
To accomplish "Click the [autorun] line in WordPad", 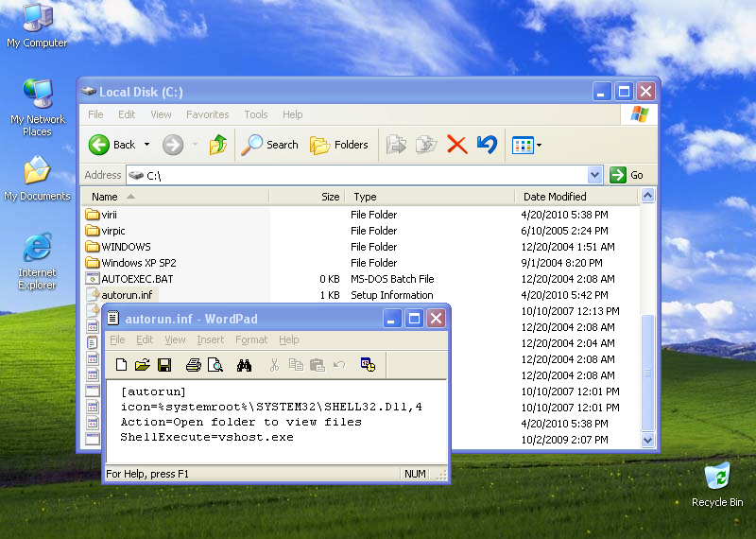I will [153, 391].
